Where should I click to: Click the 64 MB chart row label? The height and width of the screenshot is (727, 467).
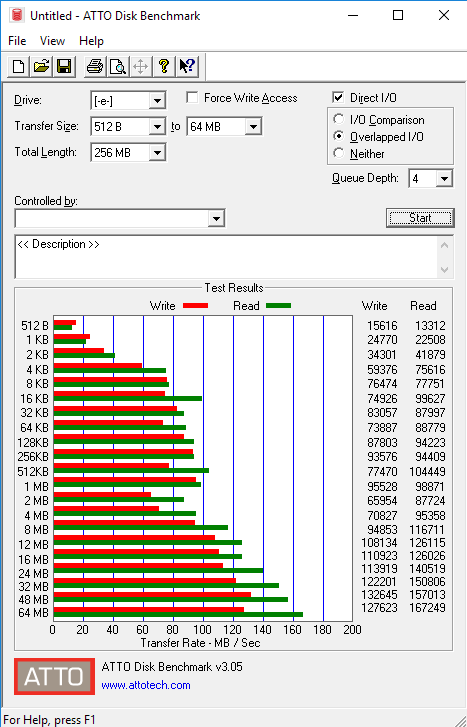pos(33,612)
